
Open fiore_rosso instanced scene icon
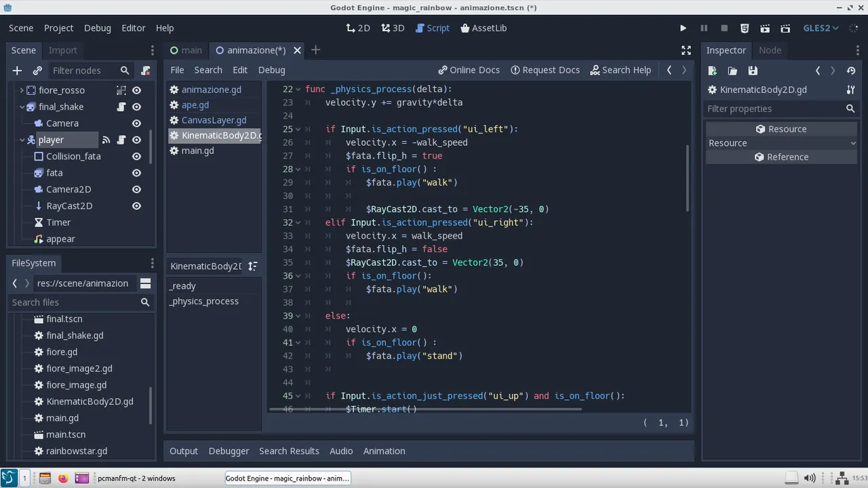point(121,90)
